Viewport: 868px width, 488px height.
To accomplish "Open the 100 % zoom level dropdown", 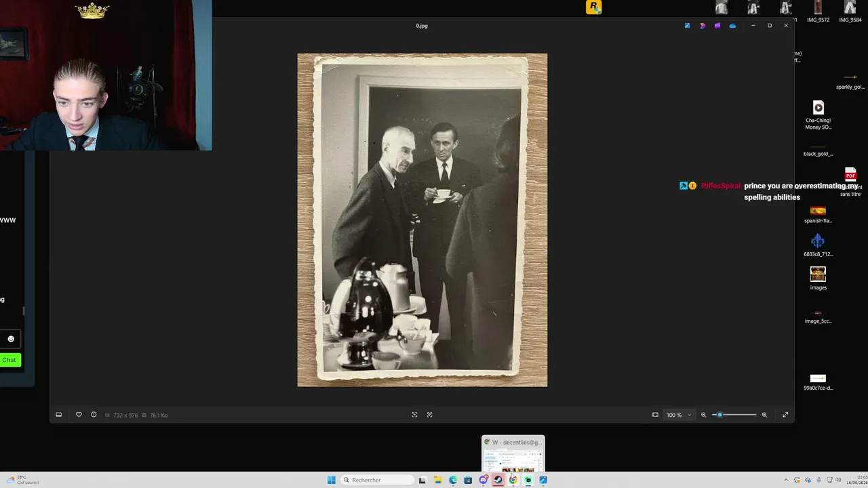I will point(679,415).
